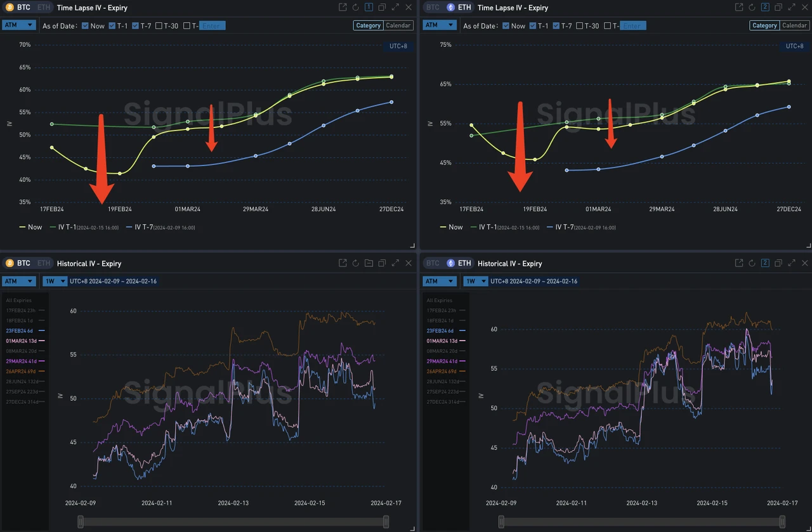Screen dimensions: 812x532
Task: Expand BTC Historical IV panel to fullscreen
Action: [x=395, y=263]
